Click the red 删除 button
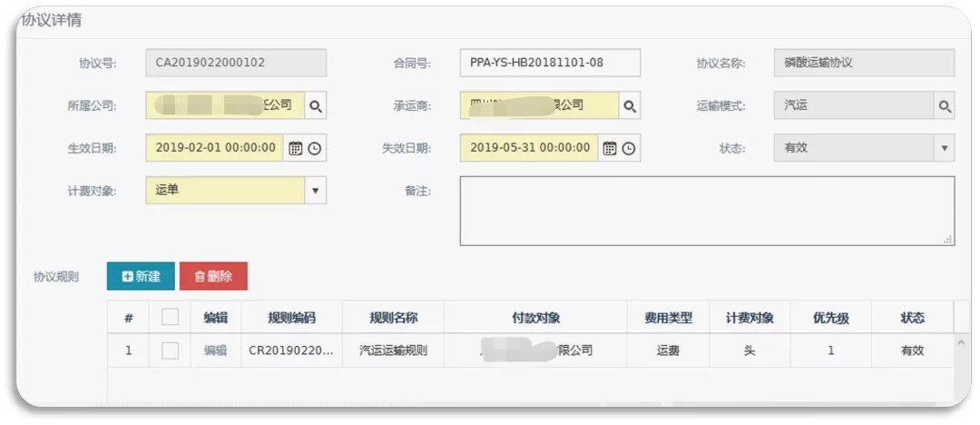This screenshot has height=425, width=980. click(213, 276)
